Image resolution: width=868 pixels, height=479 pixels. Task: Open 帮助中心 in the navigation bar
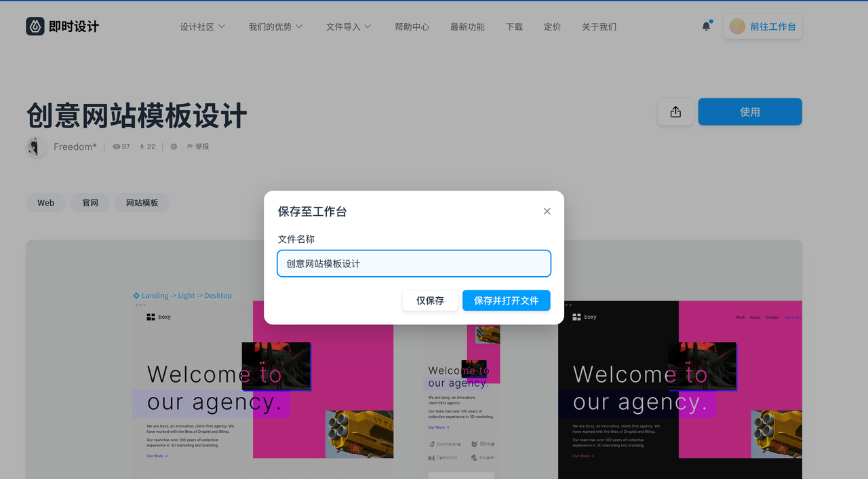(x=412, y=27)
